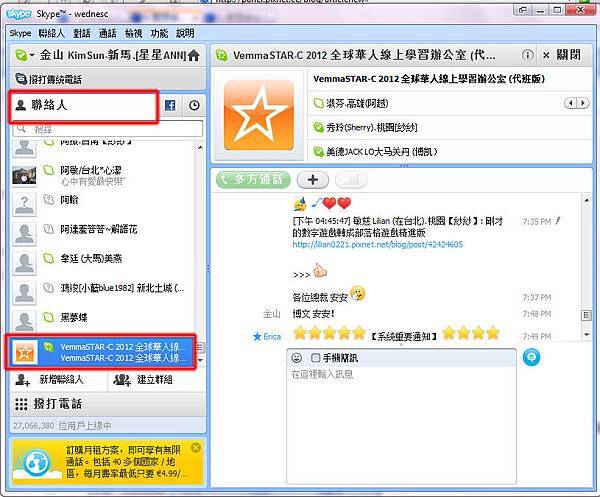Dismiss the yellow subscription ad

pyautogui.click(x=196, y=447)
